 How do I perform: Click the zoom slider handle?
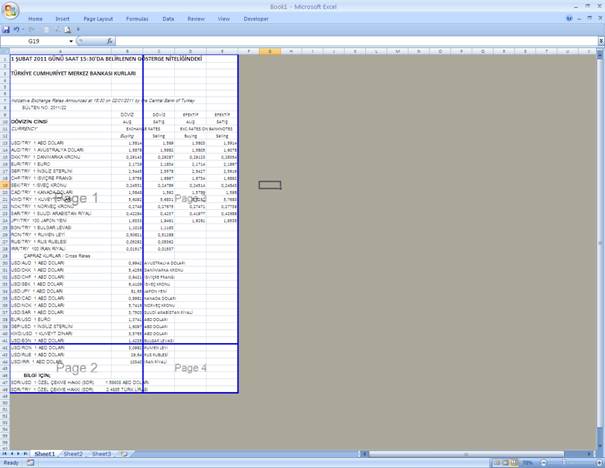coord(564,463)
